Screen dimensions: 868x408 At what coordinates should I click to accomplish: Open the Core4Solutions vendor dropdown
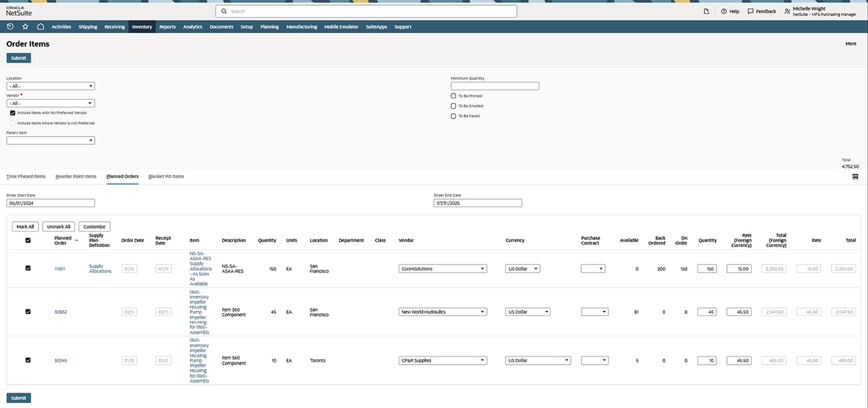pyautogui.click(x=483, y=269)
